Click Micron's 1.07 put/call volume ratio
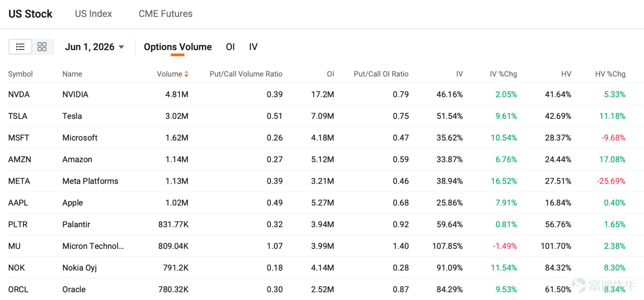This screenshot has width=644, height=300. [x=275, y=246]
